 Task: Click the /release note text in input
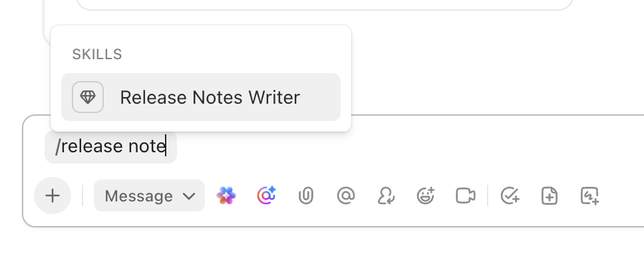click(110, 146)
